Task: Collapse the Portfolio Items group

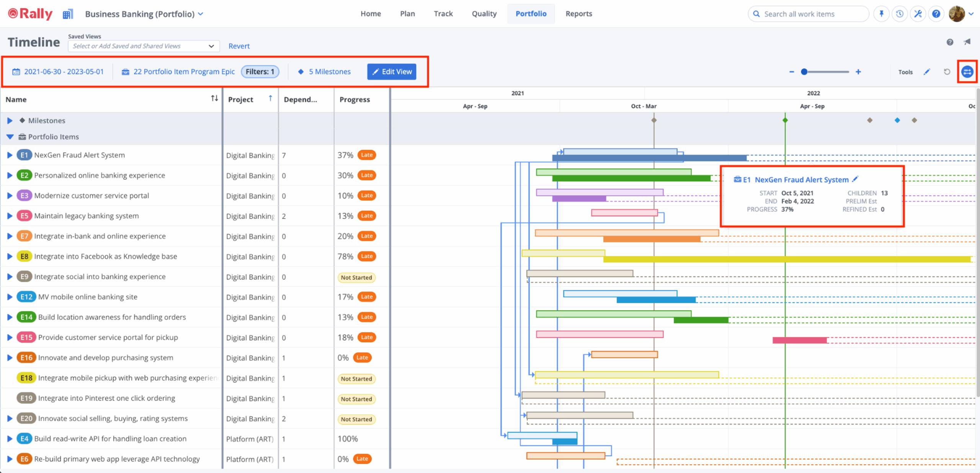Action: (10, 137)
